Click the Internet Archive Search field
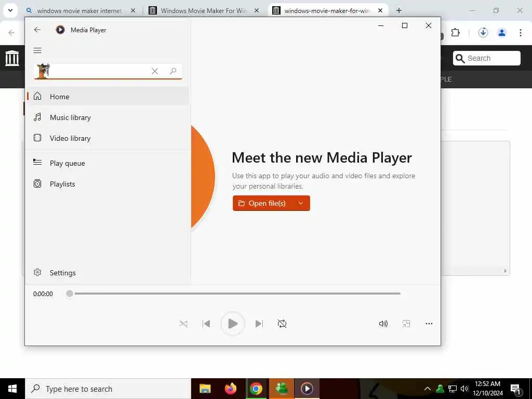 point(486,58)
